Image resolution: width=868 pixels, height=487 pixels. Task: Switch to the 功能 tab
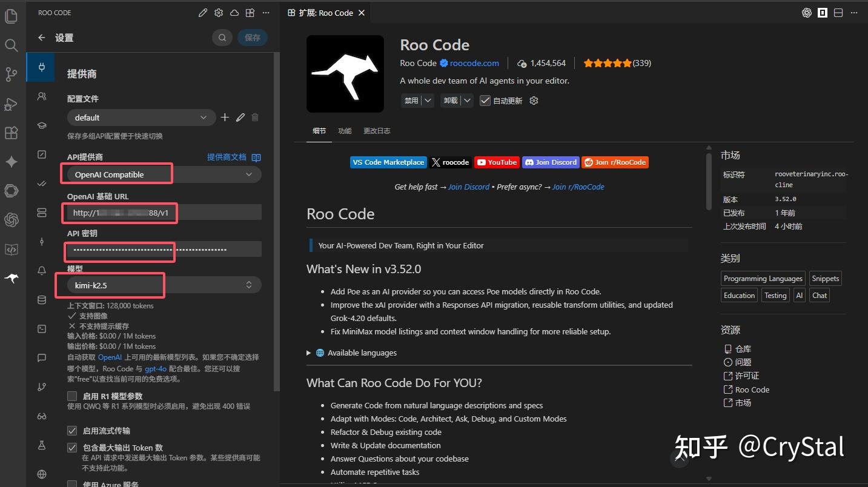pos(345,131)
